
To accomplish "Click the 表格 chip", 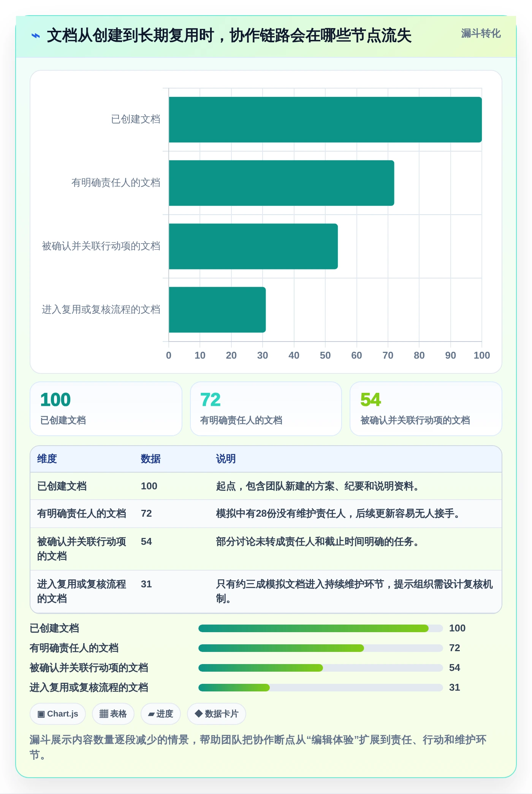I will 113,714.
